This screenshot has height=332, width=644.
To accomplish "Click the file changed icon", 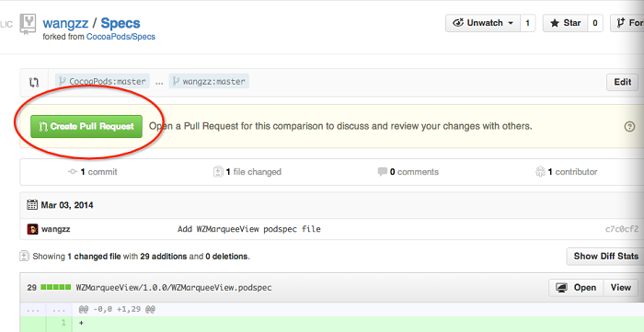I will (218, 172).
